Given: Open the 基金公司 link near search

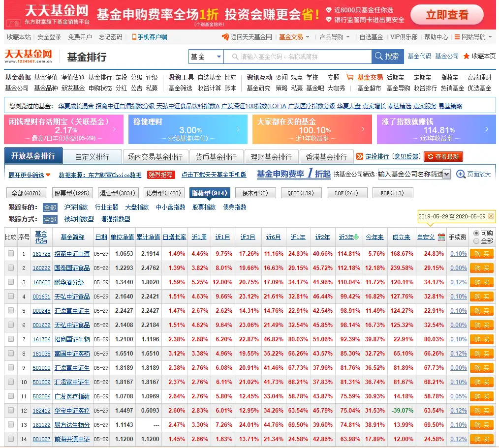Looking at the screenshot, I should point(447,56).
